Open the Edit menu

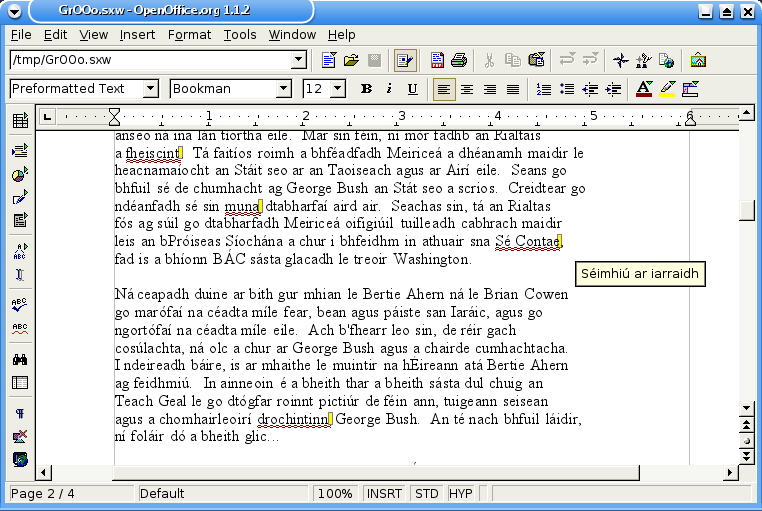(x=55, y=35)
